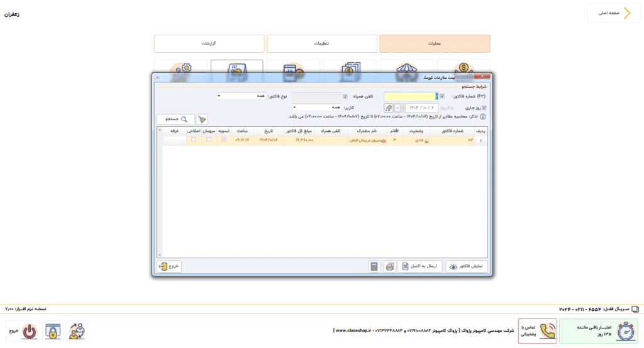Image resolution: width=644 pixels, height=348 pixels.
Task: Sort by مبلغ کل فاکتور column header
Action: [x=299, y=131]
